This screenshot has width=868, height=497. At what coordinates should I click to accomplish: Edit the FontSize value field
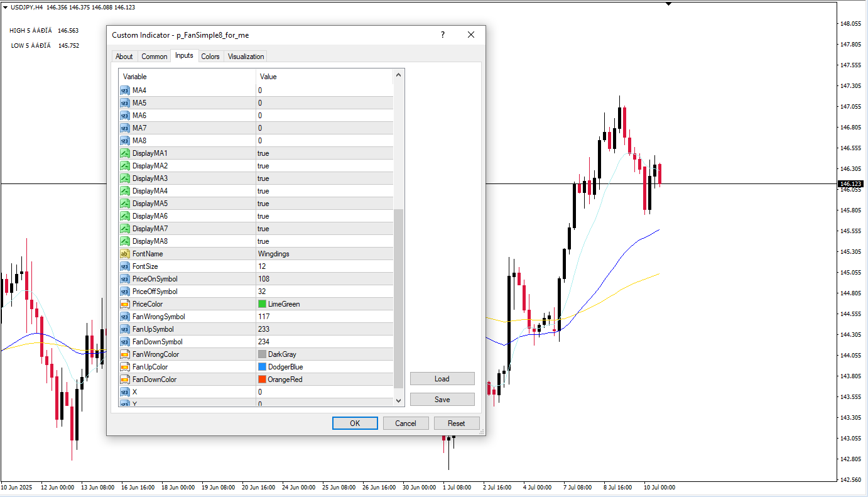324,266
